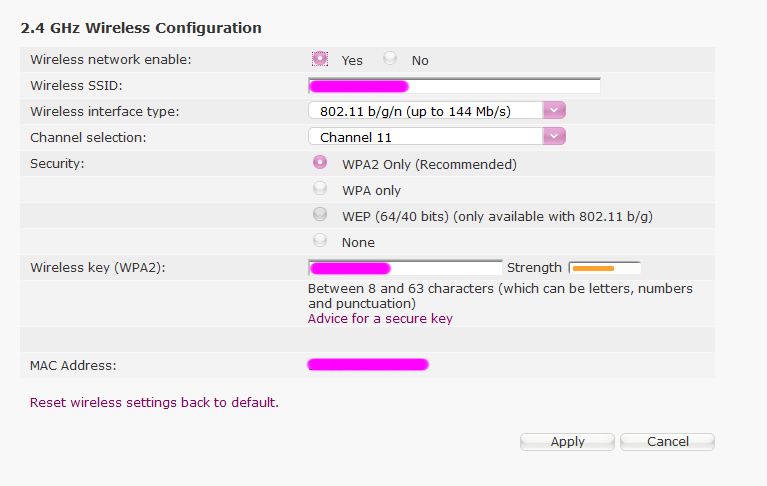Focus the Wireless key (WPA2) field

[x=405, y=267]
